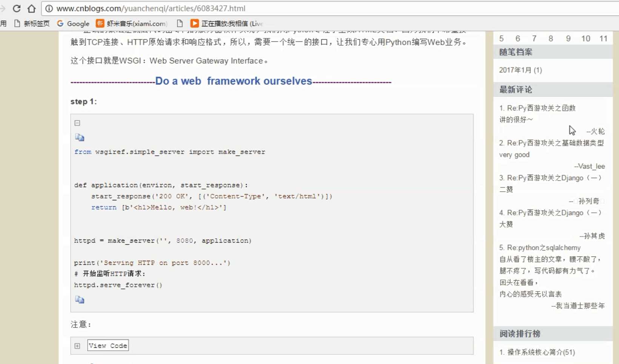Click the comment text 讲的很好～
The height and width of the screenshot is (364, 619).
pyautogui.click(x=516, y=120)
